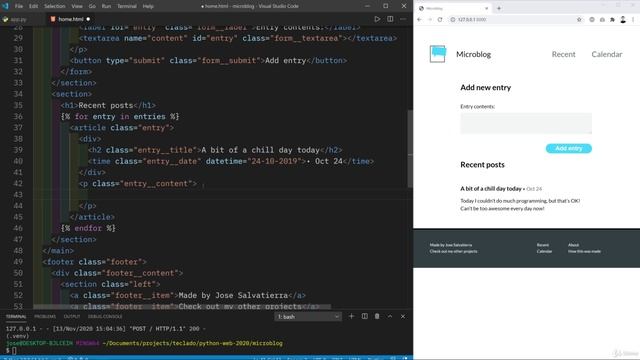Click line number 36 in the gutter
Viewport: 640px width, 360px height.
click(x=18, y=116)
